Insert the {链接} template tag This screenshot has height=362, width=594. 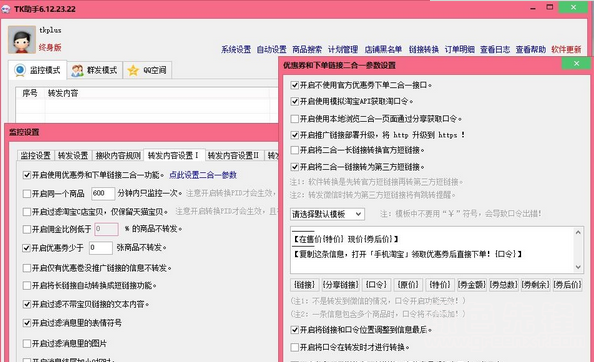point(304,285)
